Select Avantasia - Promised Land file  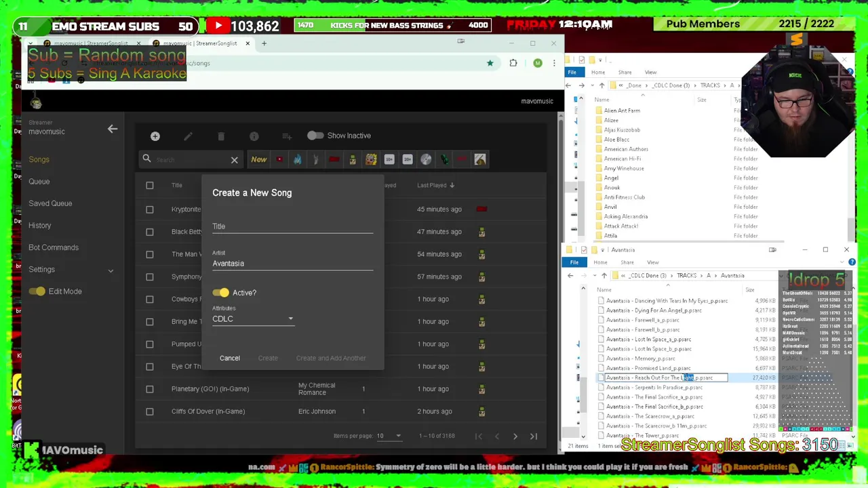648,368
